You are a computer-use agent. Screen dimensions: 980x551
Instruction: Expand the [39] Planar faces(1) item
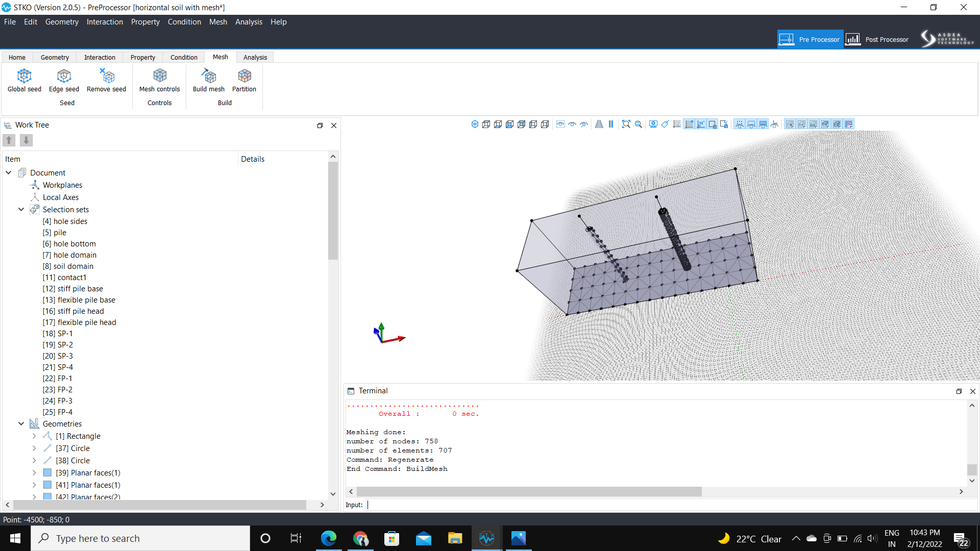click(34, 472)
